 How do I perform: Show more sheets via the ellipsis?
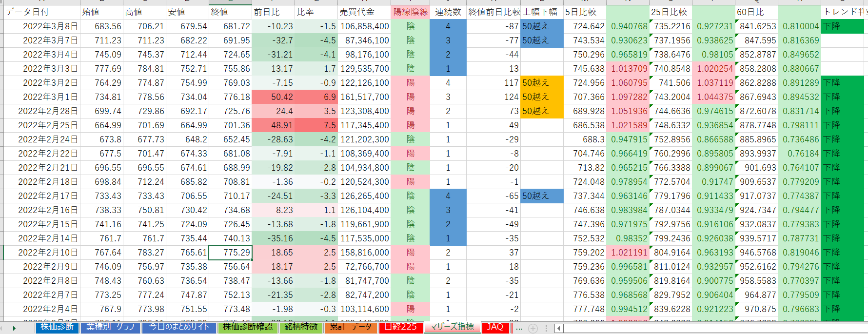[519, 328]
